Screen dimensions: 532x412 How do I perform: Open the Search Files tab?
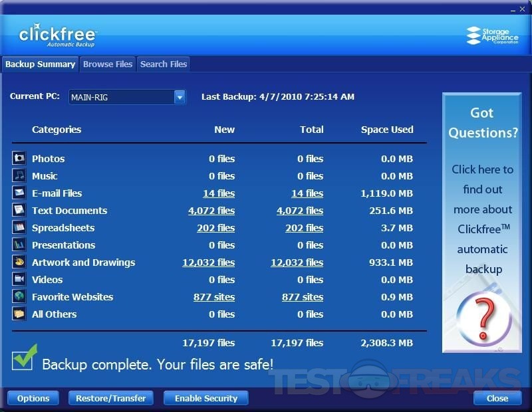(x=164, y=64)
